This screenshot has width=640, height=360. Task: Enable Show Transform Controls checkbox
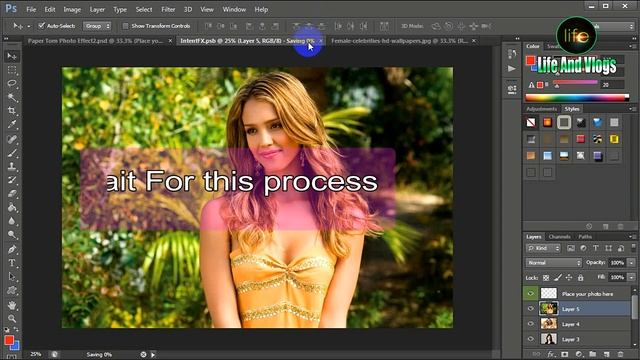coord(125,26)
